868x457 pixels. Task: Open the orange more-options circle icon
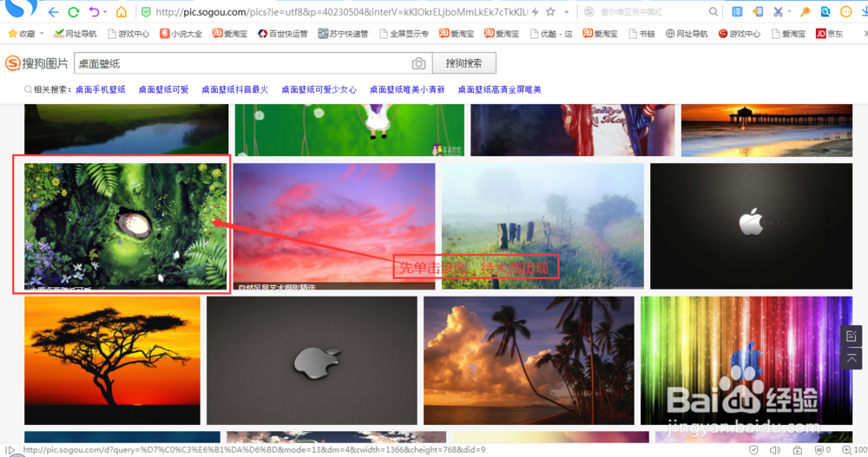845,11
